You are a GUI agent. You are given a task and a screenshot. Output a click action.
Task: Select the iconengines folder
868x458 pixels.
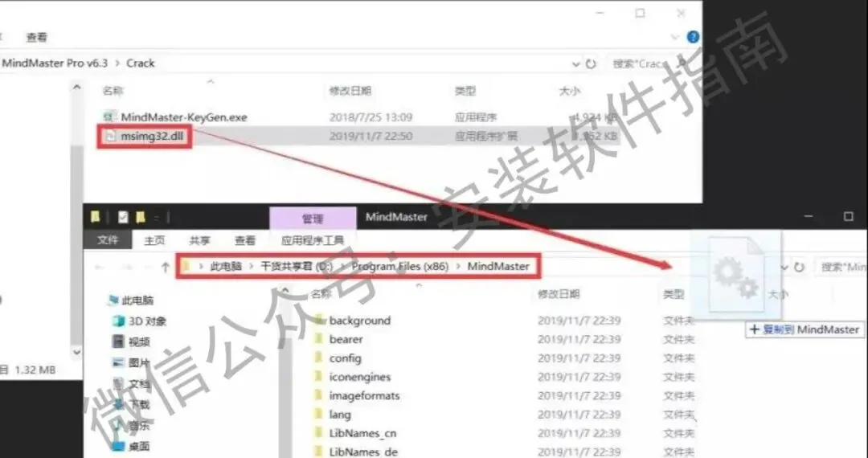coord(360,377)
